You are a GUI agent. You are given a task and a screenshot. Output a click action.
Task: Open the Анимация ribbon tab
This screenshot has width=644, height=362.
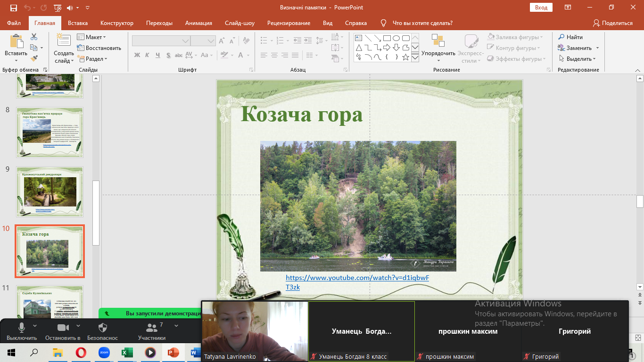tap(198, 23)
